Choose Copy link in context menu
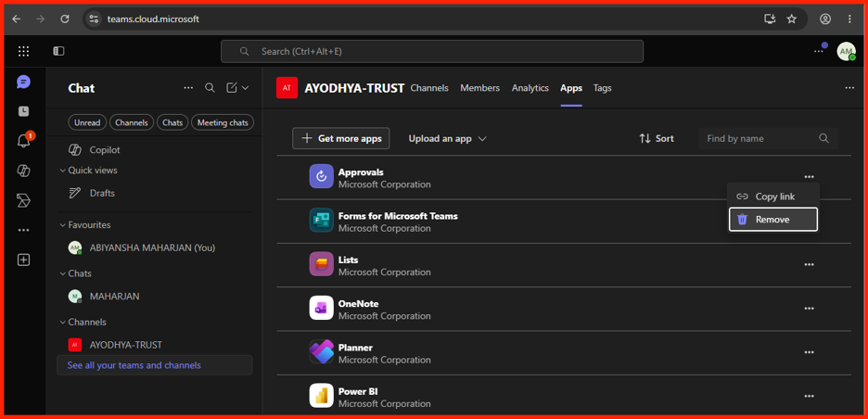 pyautogui.click(x=773, y=197)
